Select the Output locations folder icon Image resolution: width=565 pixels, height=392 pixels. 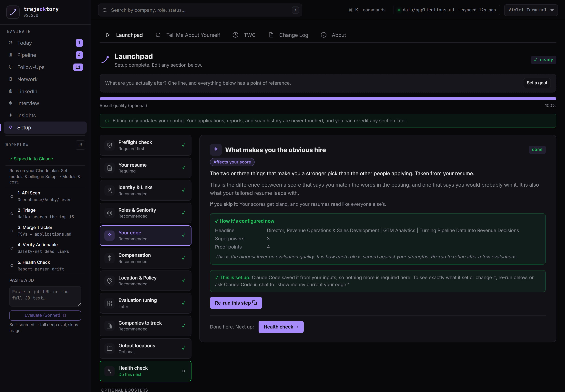click(x=110, y=348)
